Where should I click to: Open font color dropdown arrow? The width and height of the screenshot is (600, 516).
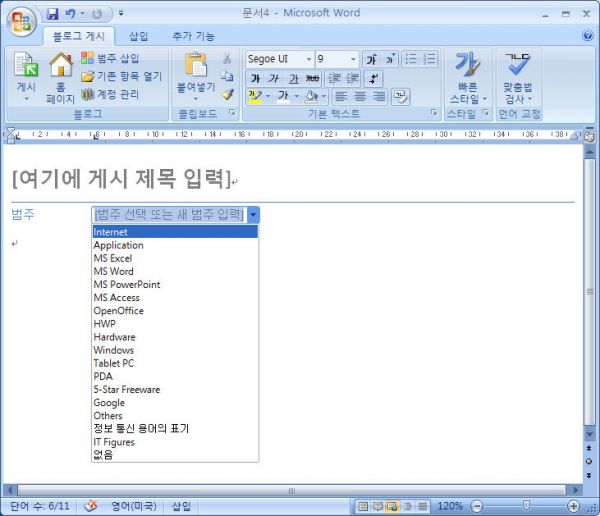296,96
